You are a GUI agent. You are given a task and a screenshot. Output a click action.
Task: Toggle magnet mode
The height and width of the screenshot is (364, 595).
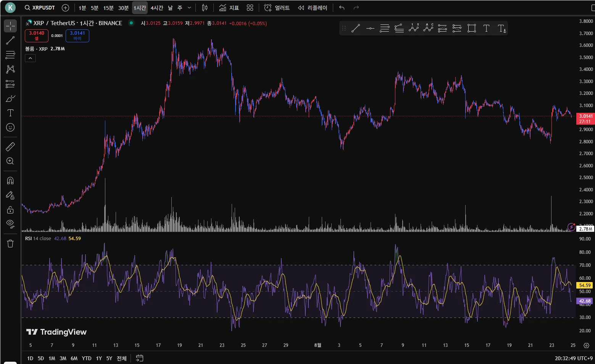(x=10, y=181)
